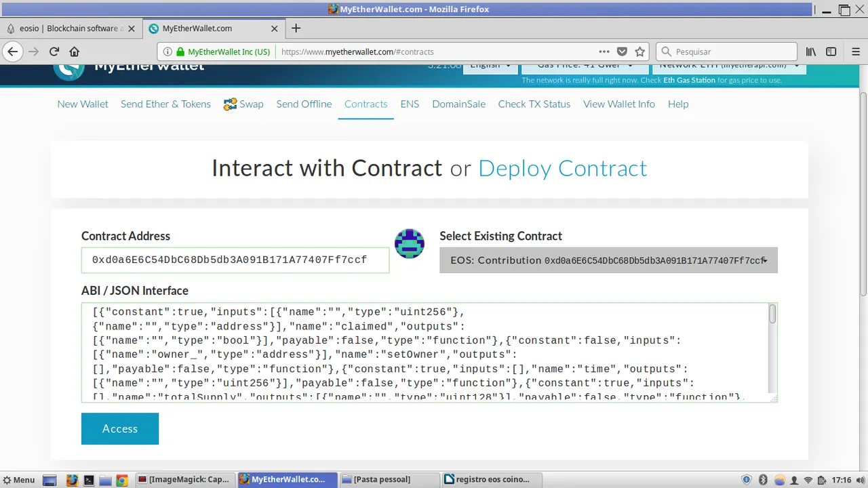868x488 pixels.
Task: Open the Eth Gas Station link
Action: 689,80
